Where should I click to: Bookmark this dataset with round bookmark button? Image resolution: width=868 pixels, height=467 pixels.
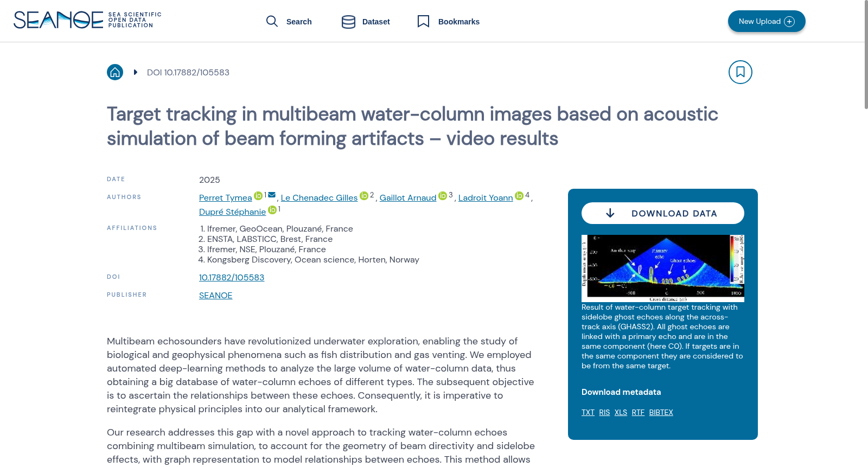(741, 72)
